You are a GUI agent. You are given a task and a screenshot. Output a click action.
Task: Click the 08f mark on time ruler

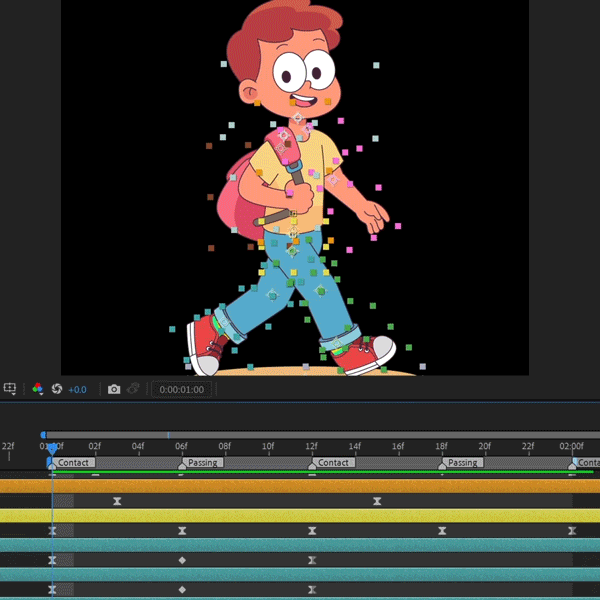[x=225, y=446]
